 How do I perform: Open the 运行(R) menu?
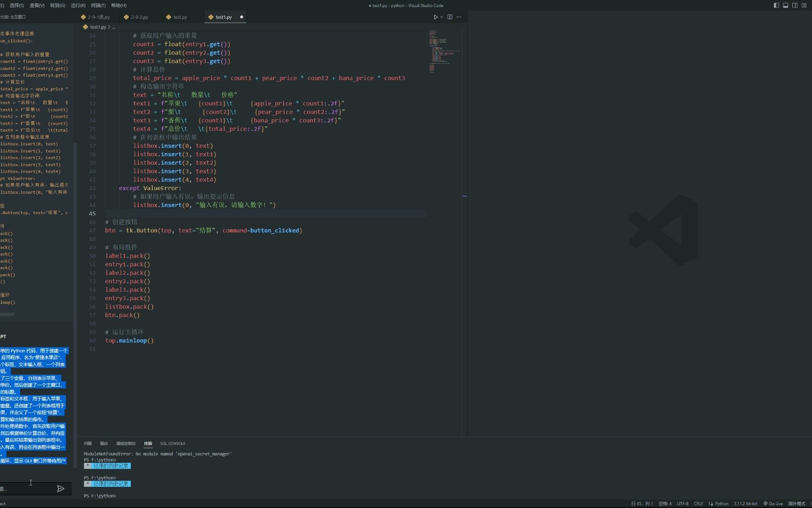pos(78,5)
